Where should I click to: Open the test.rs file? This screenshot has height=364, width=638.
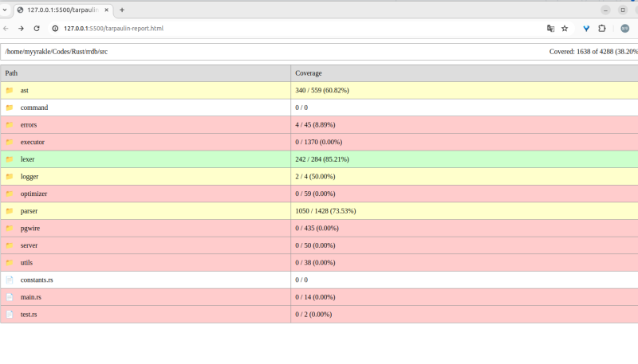point(29,315)
